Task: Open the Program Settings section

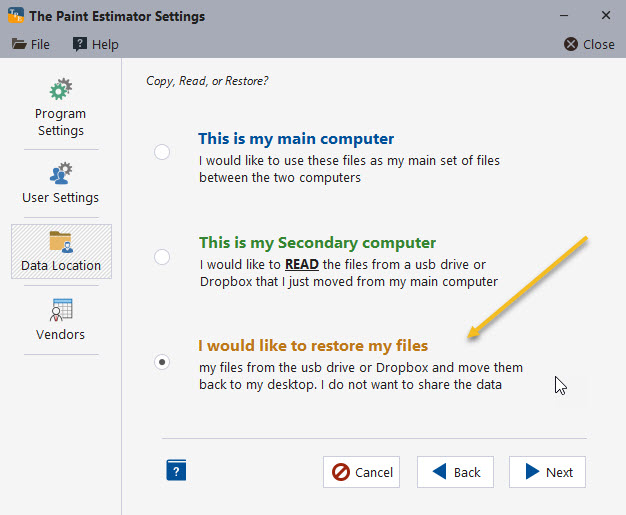Action: click(x=61, y=108)
